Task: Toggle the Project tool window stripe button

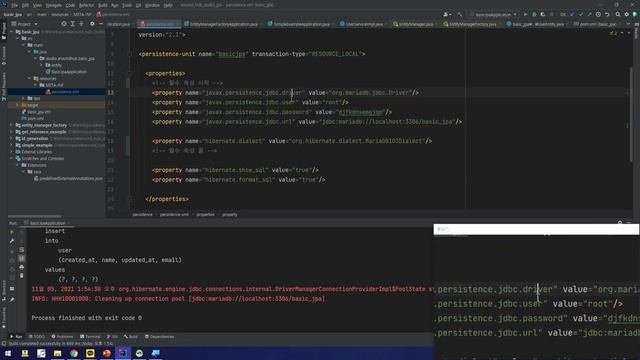Action: click(4, 31)
